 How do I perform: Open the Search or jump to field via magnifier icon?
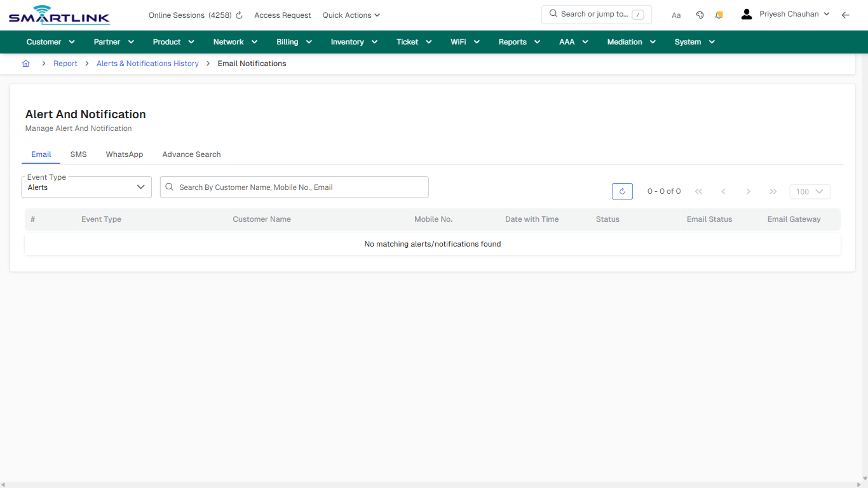[553, 13]
